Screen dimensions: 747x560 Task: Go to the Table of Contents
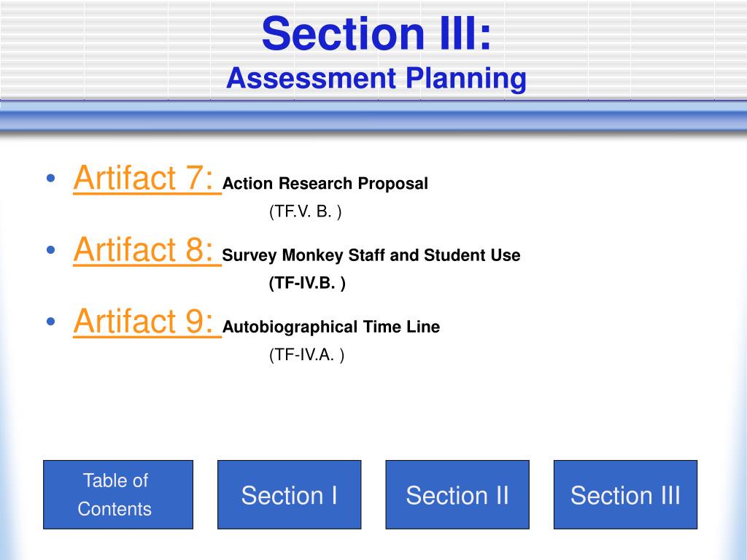(118, 494)
